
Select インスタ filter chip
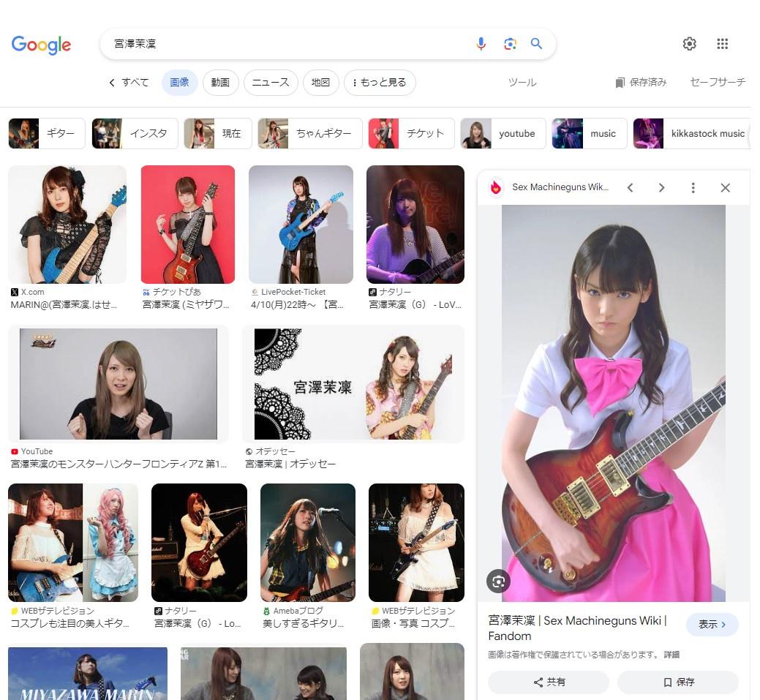(135, 133)
